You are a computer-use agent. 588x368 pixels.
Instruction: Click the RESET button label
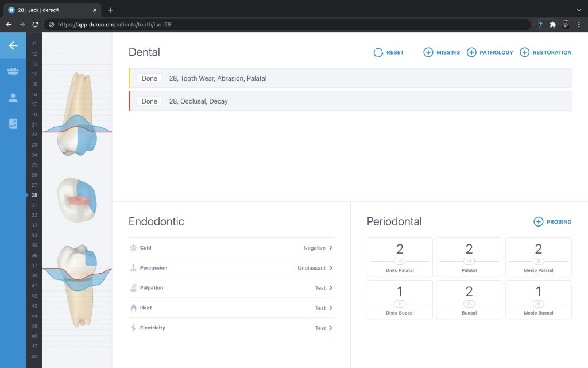click(395, 52)
